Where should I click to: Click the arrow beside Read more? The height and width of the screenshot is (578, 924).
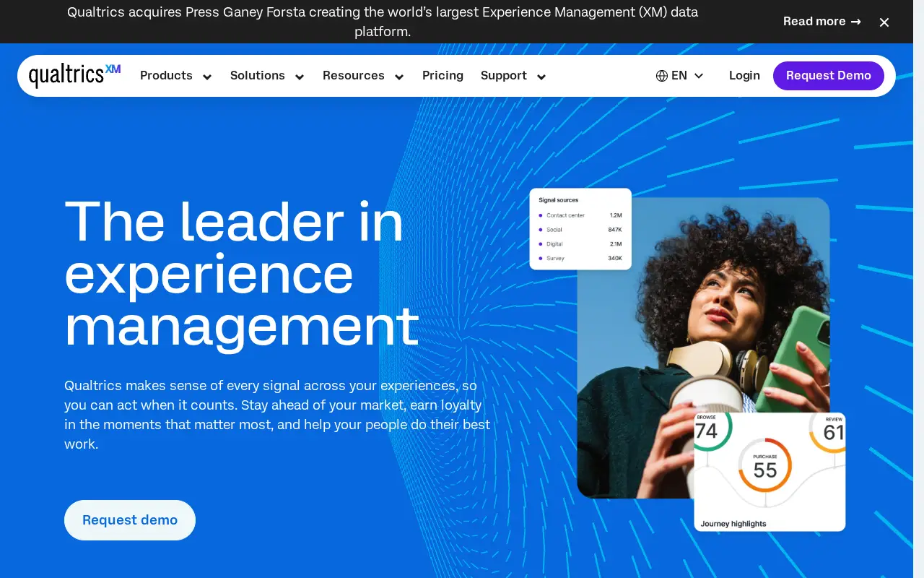pos(856,22)
